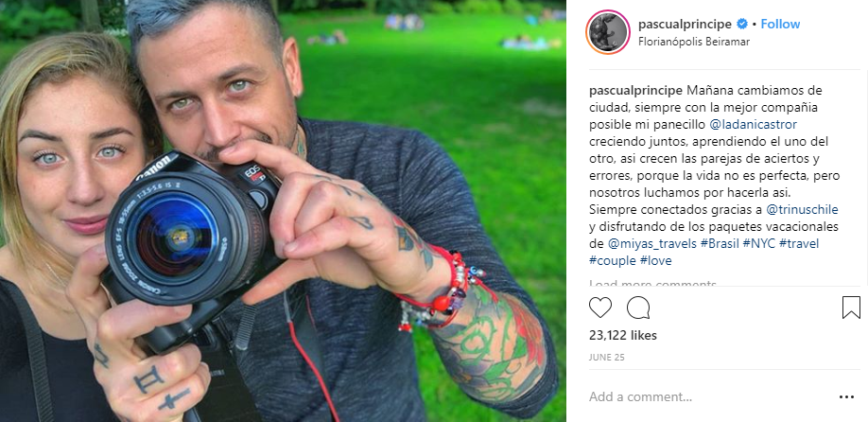
Task: Click the pascualprincipe profile avatar
Action: pos(608,32)
